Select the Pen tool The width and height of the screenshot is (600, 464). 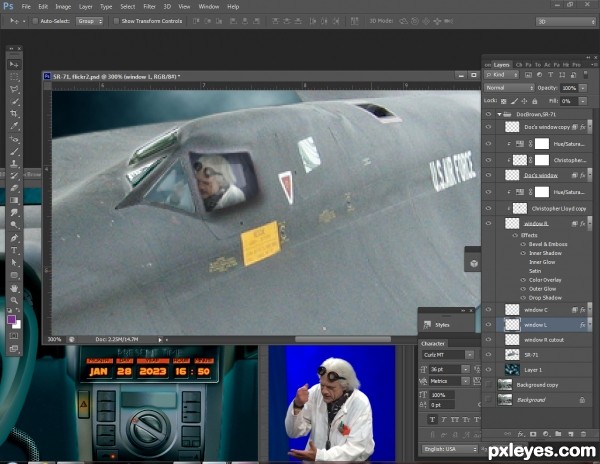point(14,238)
